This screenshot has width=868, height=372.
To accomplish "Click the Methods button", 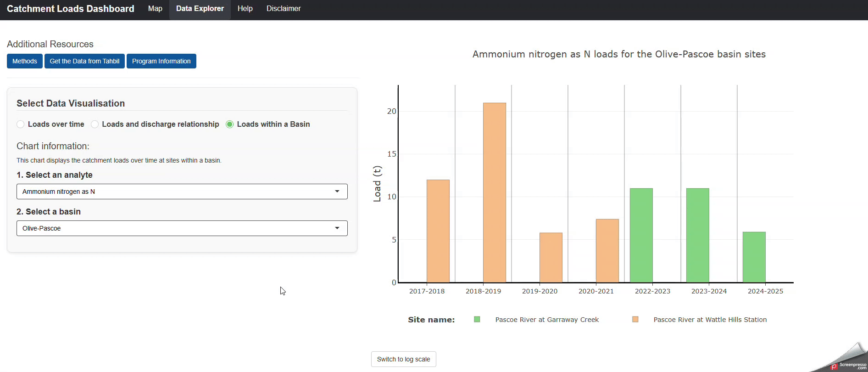I will point(25,61).
